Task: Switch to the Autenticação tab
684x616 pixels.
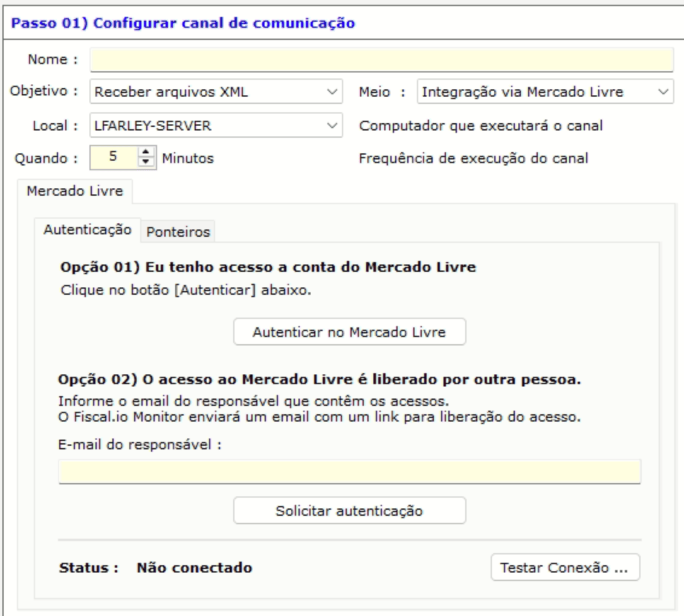Action: (x=87, y=229)
